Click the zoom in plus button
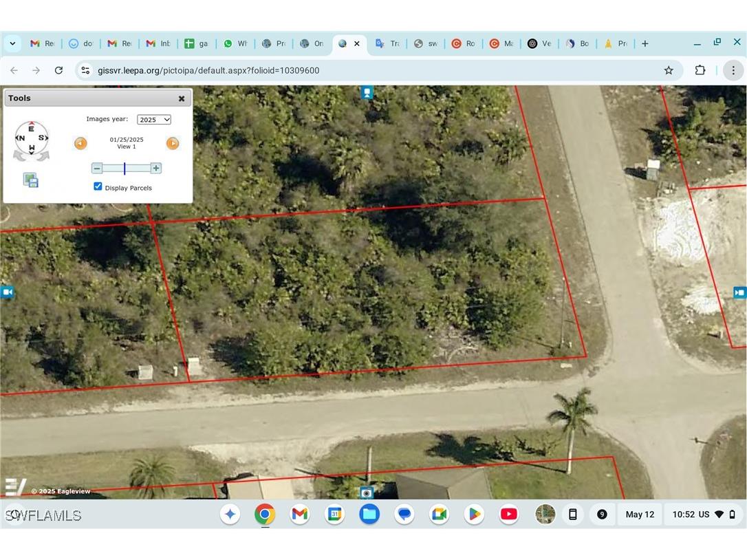The width and height of the screenshot is (747, 560). coord(156,168)
